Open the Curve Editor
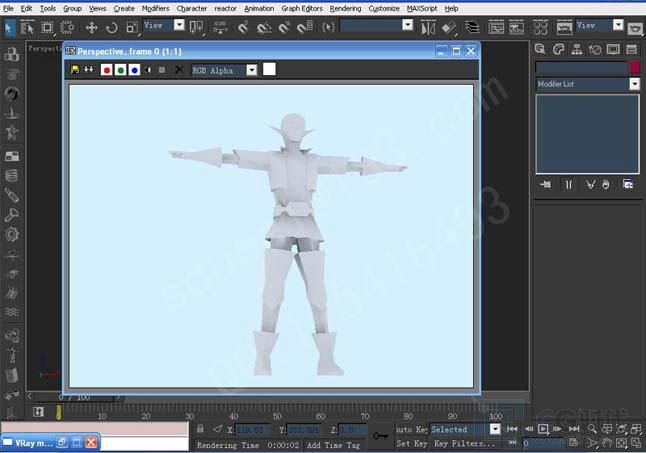Screen dimensions: 646x453 (496, 28)
